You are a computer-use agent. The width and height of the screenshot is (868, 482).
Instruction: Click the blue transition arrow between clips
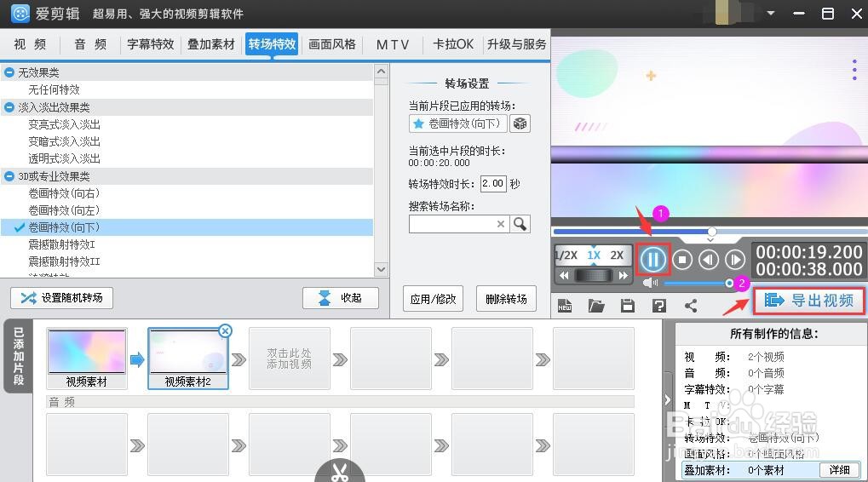coord(137,359)
